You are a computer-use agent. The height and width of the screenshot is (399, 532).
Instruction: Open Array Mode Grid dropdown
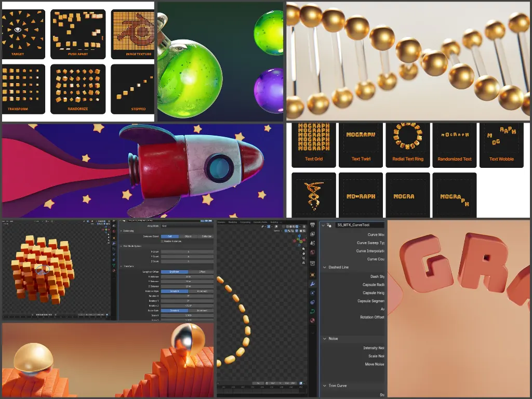tap(187, 226)
